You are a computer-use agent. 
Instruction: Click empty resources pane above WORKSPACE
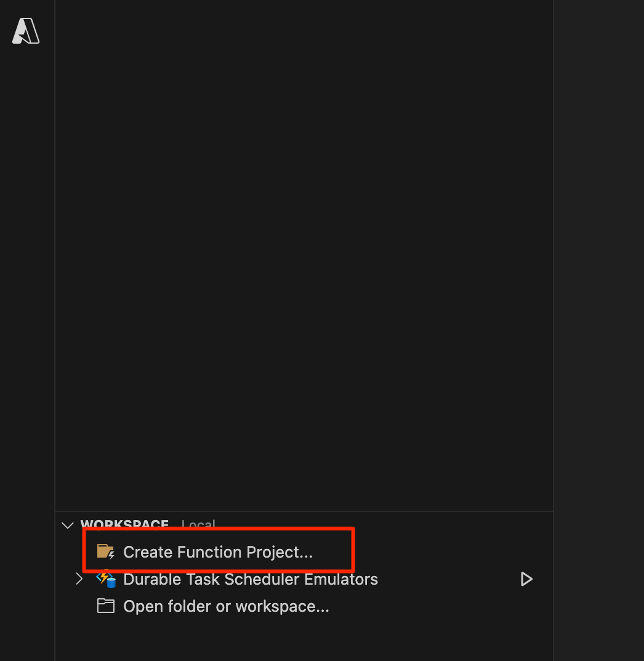[x=304, y=253]
